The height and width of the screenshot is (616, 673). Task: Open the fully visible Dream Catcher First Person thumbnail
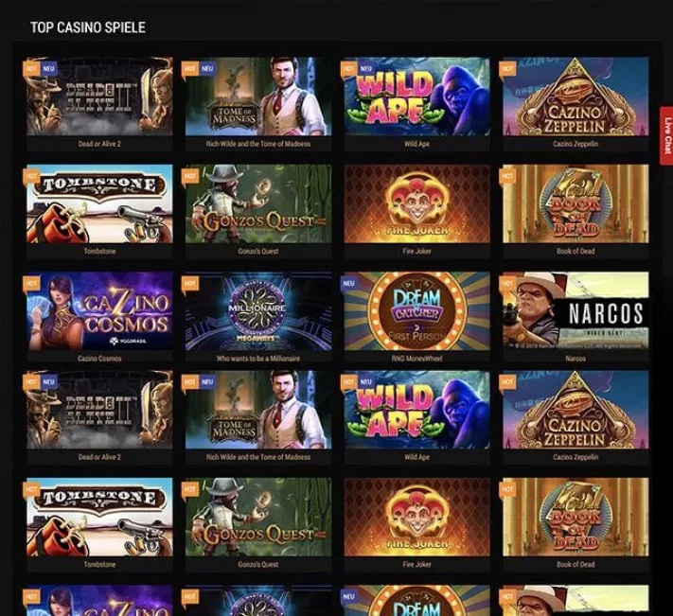416,311
